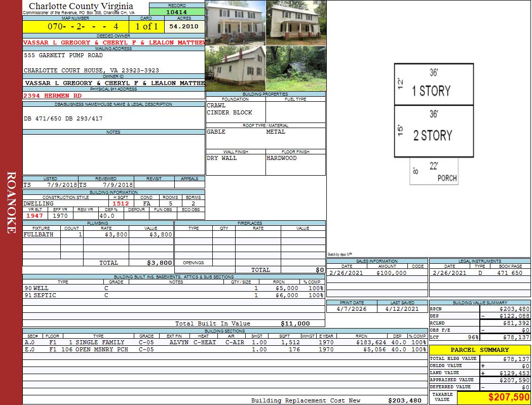The width and height of the screenshot is (532, 405).
Task: Select the year built value 1947
Action: pos(35,216)
